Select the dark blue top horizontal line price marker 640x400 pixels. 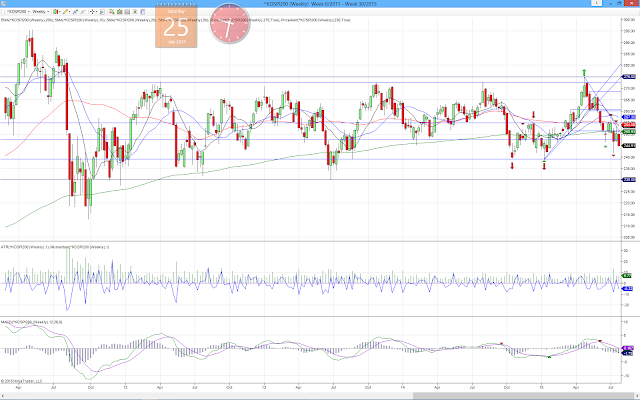pos(629,76)
